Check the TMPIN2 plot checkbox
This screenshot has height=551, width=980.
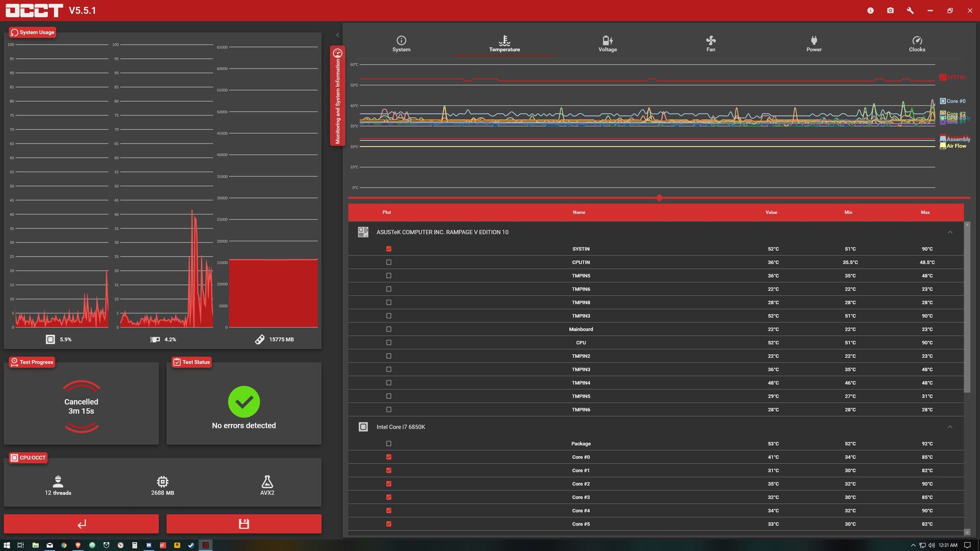[x=389, y=356]
